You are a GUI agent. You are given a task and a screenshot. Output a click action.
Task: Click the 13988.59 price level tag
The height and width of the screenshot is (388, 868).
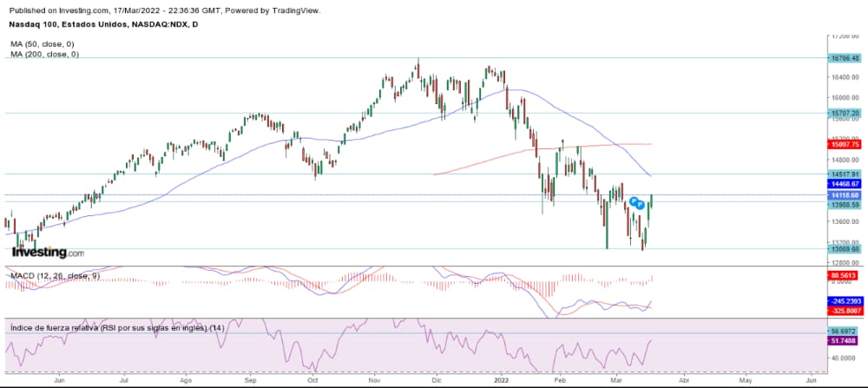pyautogui.click(x=844, y=205)
